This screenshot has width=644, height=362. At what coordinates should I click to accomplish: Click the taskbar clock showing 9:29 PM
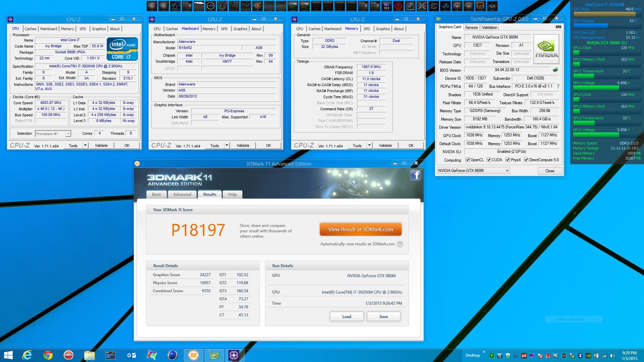coord(629,355)
